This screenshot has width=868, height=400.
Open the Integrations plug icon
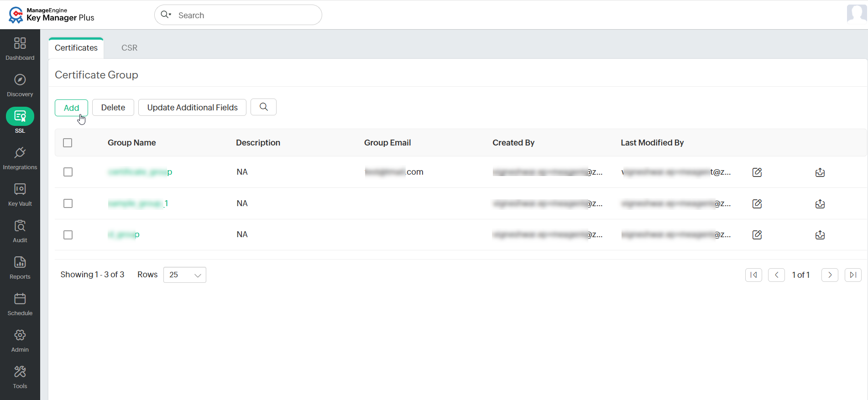point(20,153)
